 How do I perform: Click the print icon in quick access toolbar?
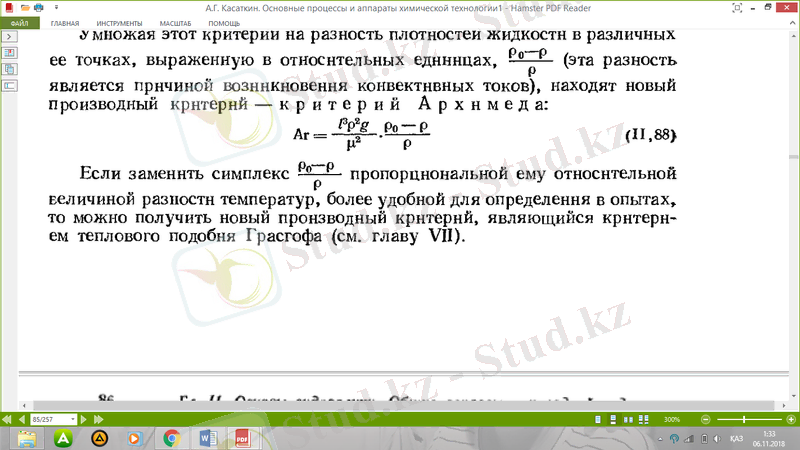point(39,8)
